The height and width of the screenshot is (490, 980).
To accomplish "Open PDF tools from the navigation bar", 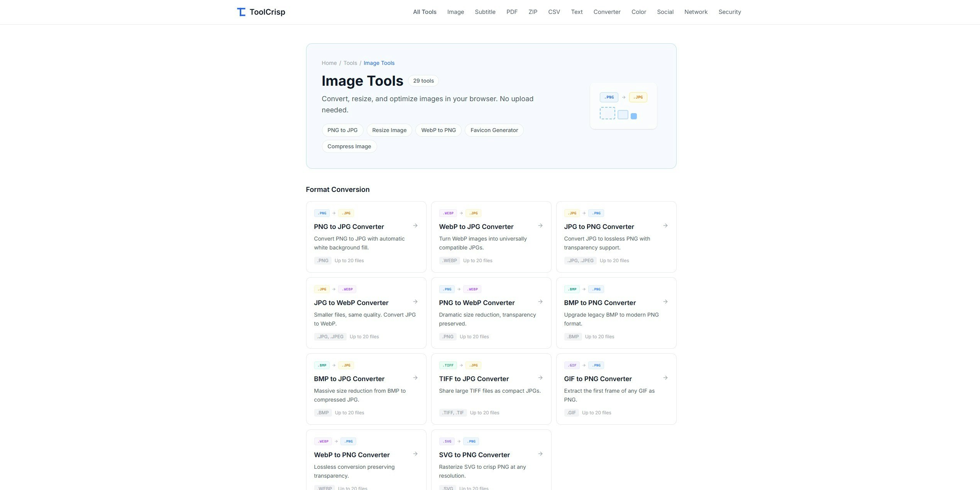I will [x=511, y=12].
